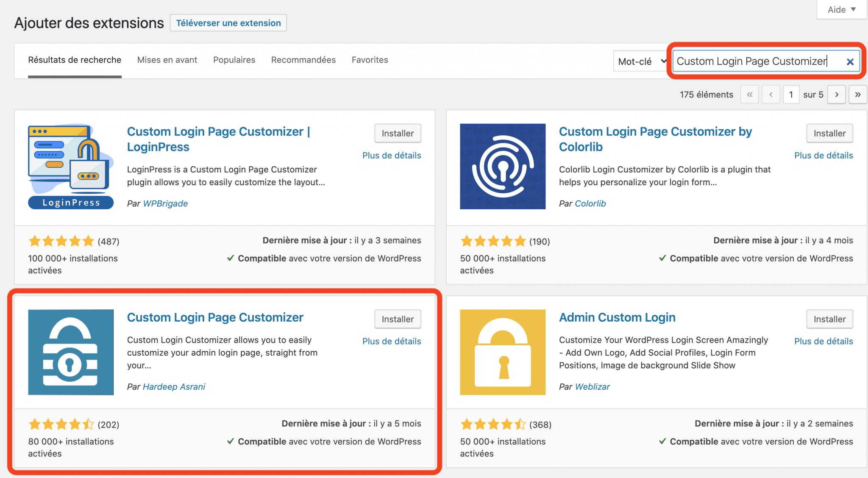Open Plus de détails for Colorlib plugin
This screenshot has height=478, width=868.
coord(823,156)
